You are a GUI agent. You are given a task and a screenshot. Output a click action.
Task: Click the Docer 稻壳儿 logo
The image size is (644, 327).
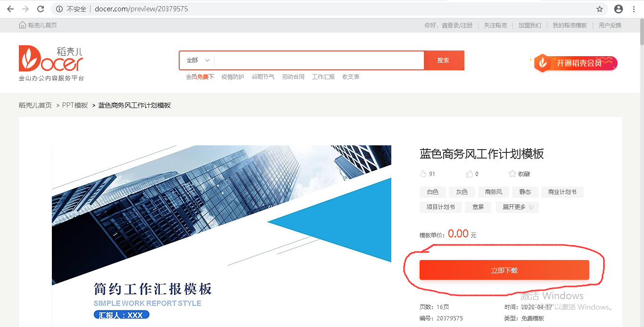pyautogui.click(x=49, y=59)
